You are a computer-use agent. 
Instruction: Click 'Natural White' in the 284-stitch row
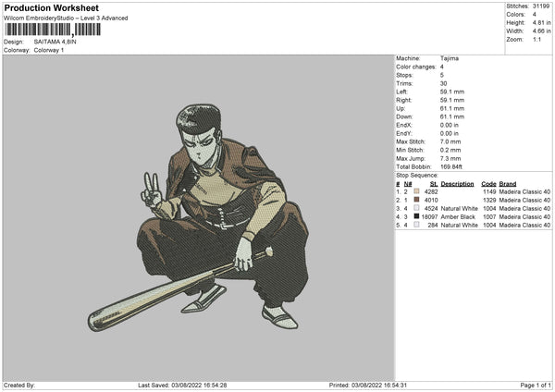(459, 225)
